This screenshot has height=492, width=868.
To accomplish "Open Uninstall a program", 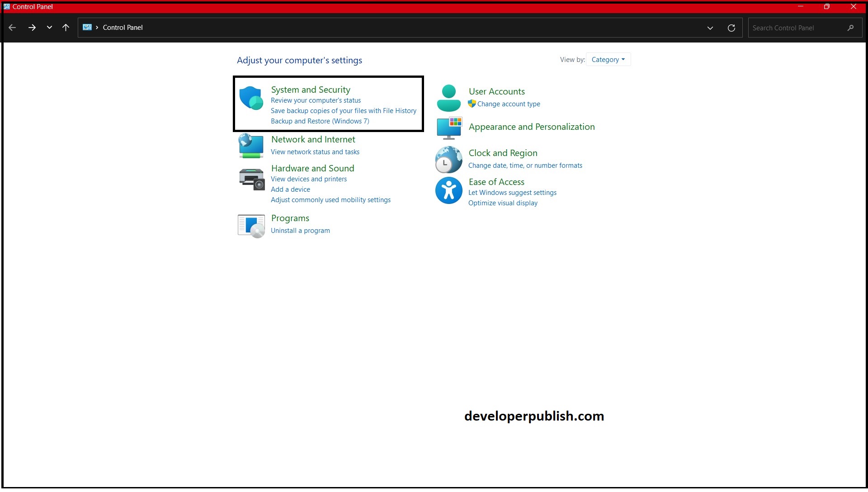I will [300, 231].
